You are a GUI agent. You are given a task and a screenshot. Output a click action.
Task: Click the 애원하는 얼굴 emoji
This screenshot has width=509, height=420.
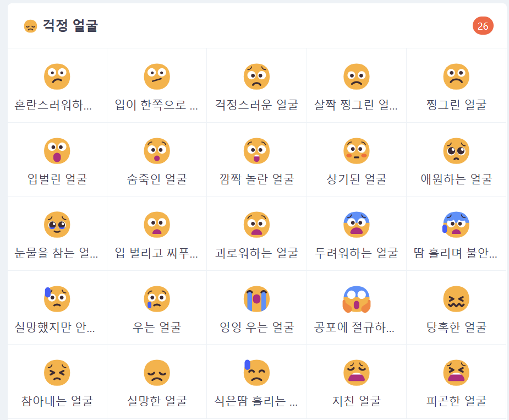pyautogui.click(x=456, y=150)
